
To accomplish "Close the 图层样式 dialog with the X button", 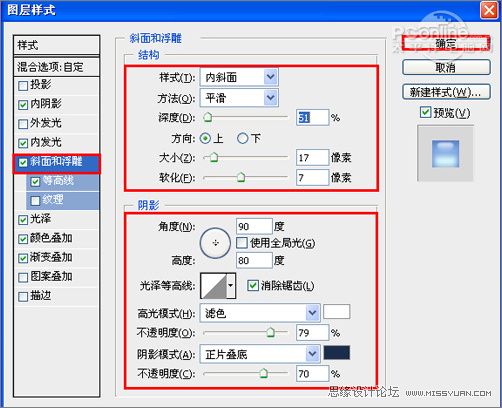I will point(489,10).
